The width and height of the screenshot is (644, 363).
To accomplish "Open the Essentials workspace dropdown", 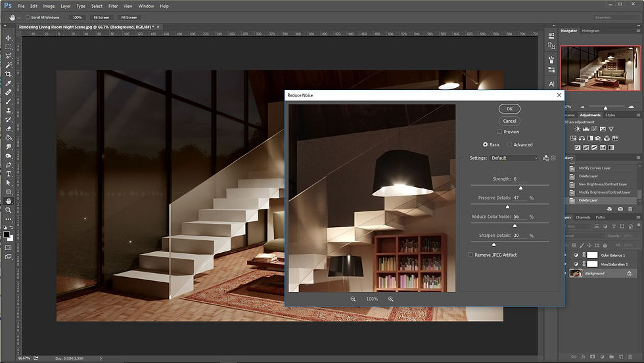I will (615, 18).
